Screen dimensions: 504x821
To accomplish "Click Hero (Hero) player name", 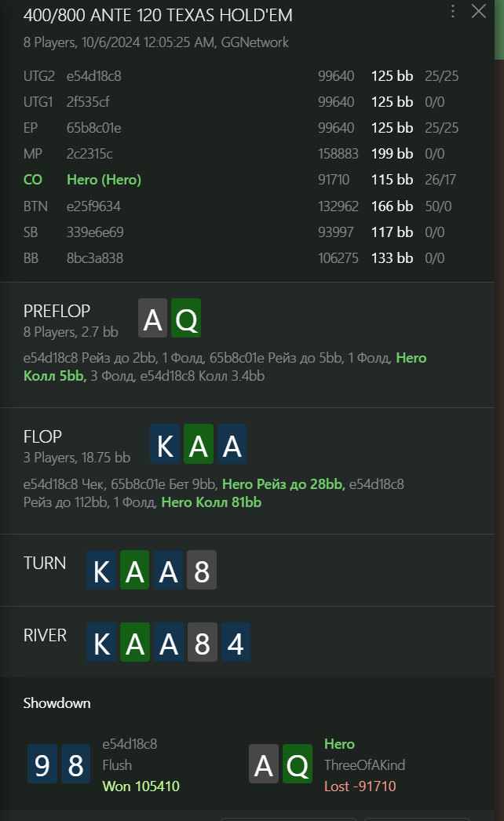I will coord(104,180).
